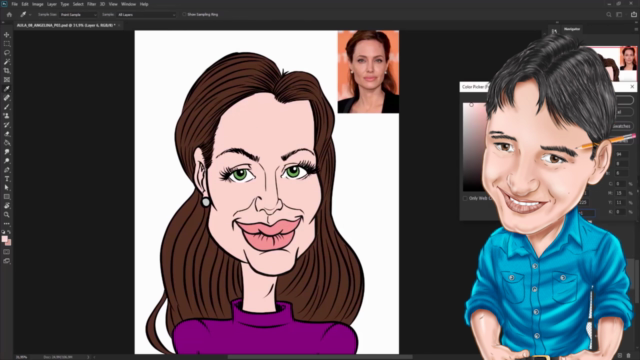
Task: Select the Rectangle shape tool
Action: 7,196
